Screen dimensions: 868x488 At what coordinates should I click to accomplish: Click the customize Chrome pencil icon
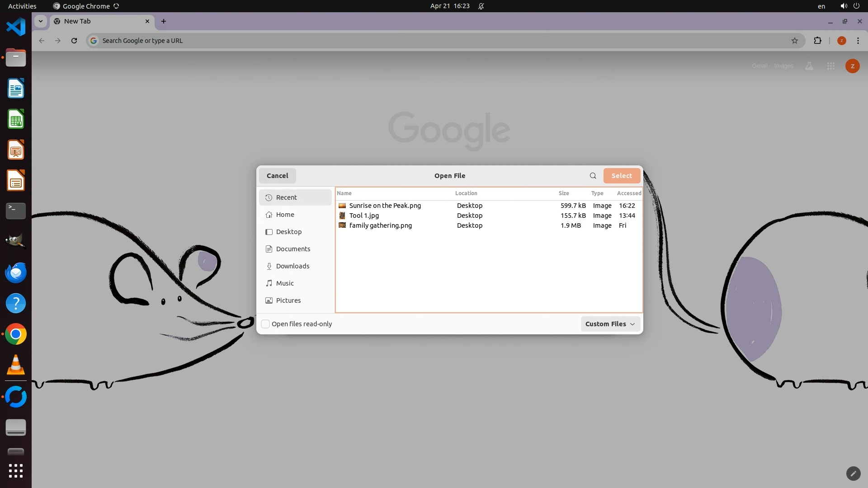point(853,474)
